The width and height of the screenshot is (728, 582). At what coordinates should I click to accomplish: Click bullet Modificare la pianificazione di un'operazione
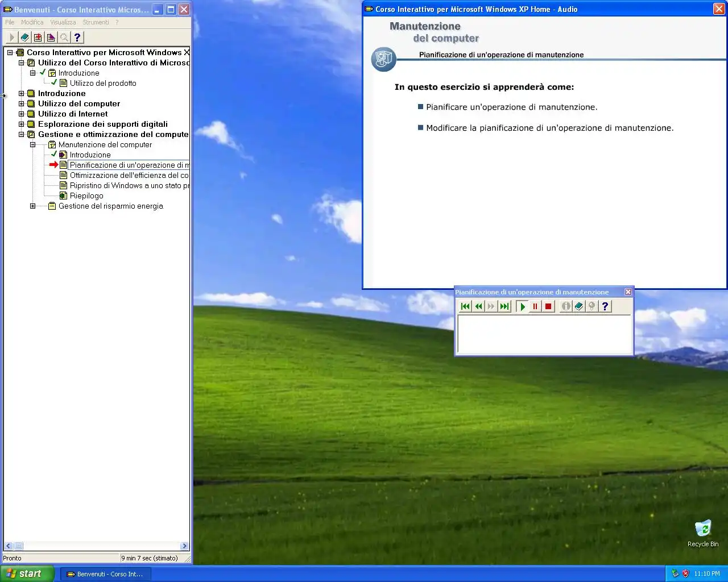coord(550,128)
